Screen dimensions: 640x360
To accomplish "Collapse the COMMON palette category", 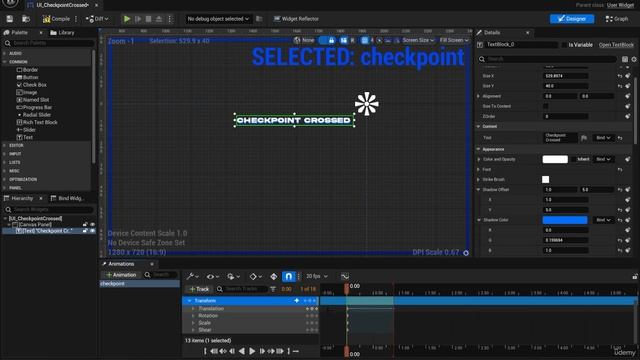I will (5, 62).
